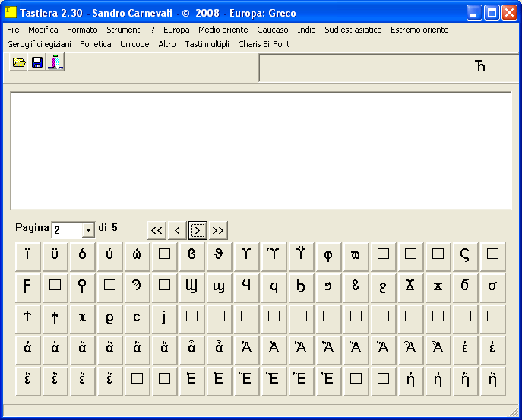
Task: Insert the ϐ curled beta key
Action: [191, 256]
